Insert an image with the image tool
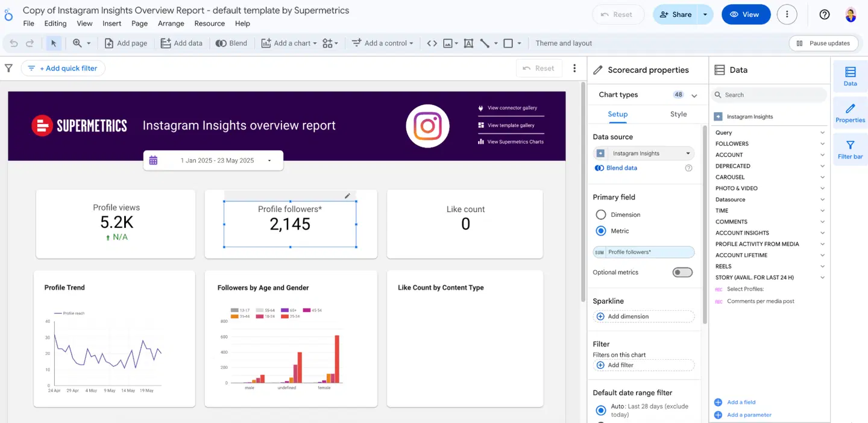 tap(447, 43)
